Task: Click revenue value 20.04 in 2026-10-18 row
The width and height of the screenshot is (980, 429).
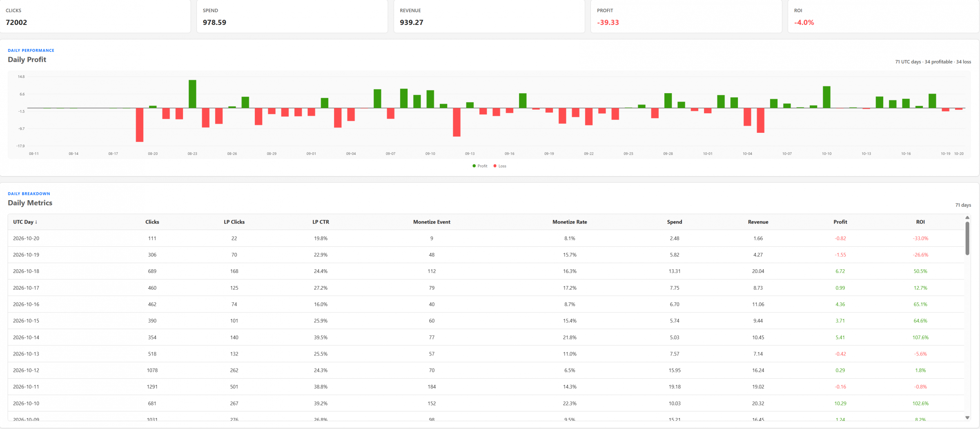Action: pyautogui.click(x=758, y=271)
